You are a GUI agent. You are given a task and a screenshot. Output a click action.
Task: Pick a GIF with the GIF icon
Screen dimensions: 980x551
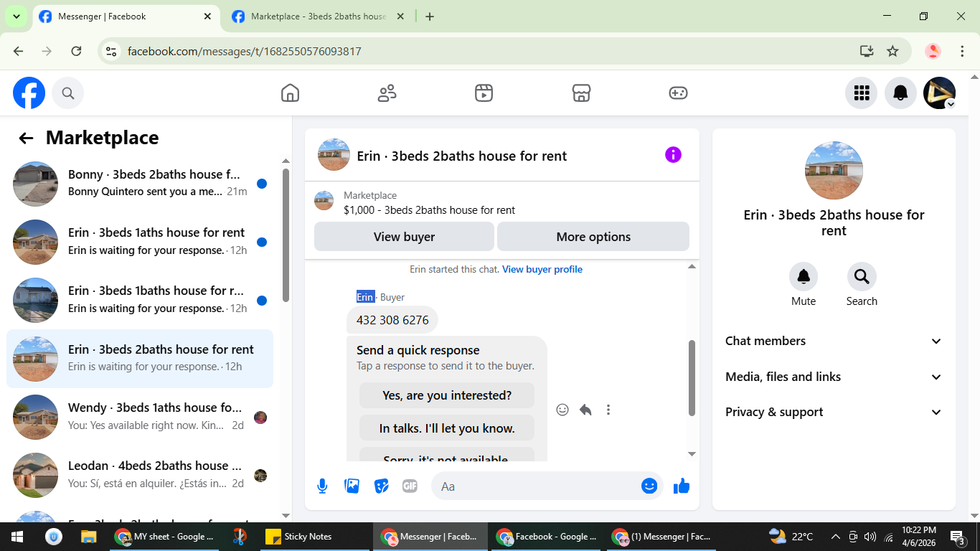click(410, 486)
